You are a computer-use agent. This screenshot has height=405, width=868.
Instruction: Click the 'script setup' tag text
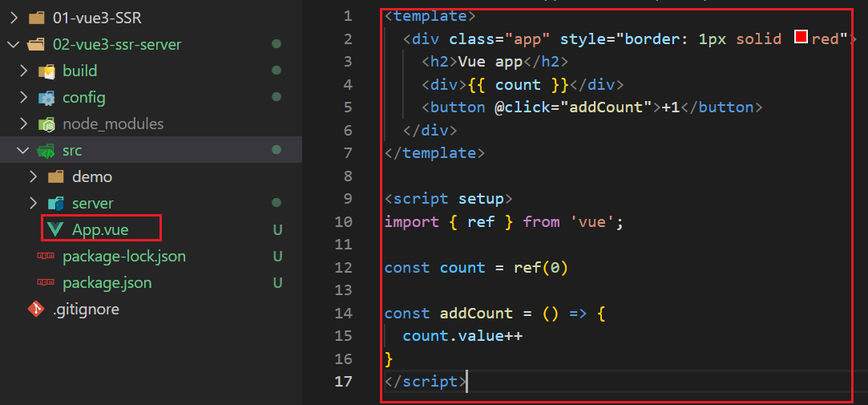click(x=448, y=198)
